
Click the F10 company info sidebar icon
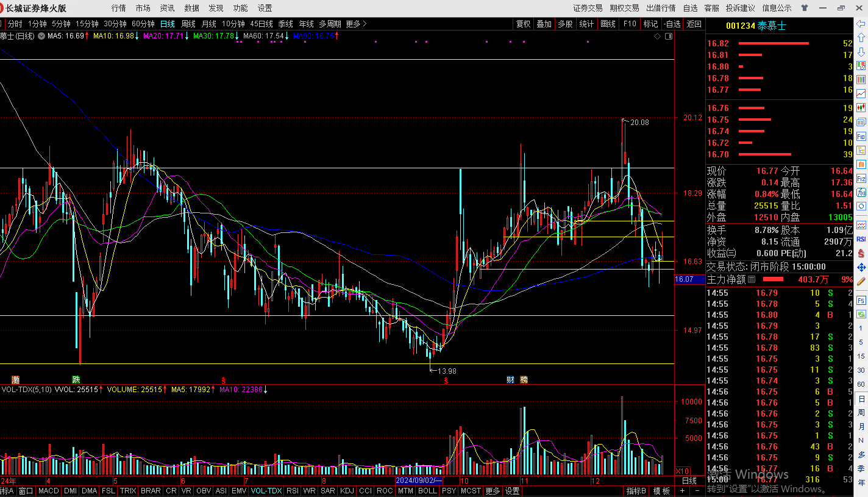tap(861, 137)
